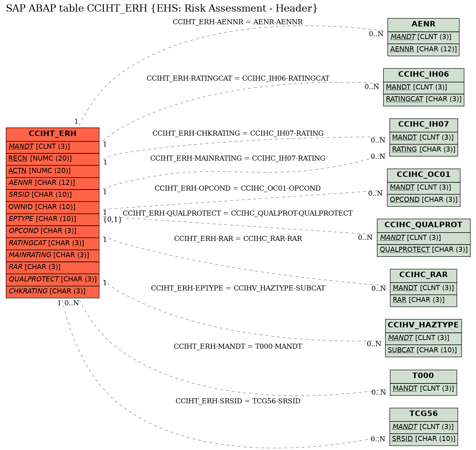Click the MANDT row in CCIHV_HAZTYPE table

coord(424,338)
